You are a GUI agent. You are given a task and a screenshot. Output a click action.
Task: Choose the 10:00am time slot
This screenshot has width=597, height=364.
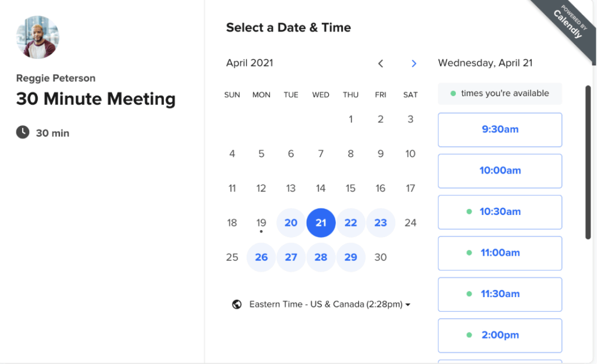tap(500, 171)
